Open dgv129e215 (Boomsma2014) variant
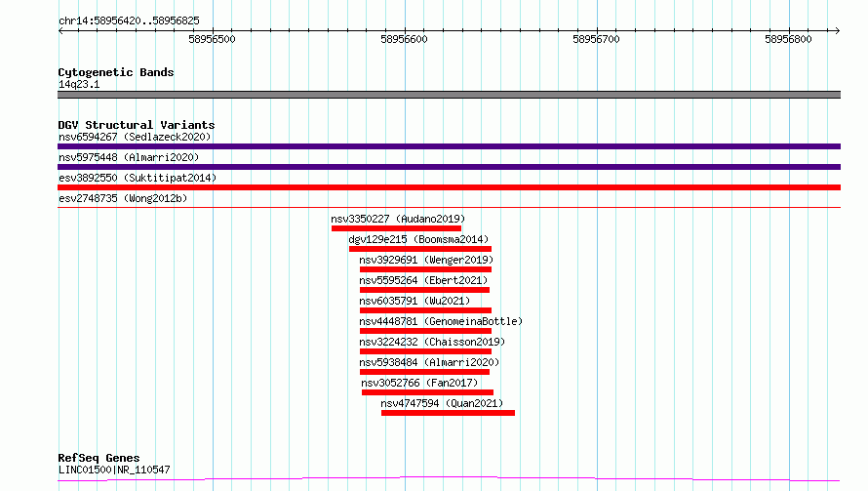The width and height of the screenshot is (868, 491). pyautogui.click(x=418, y=239)
